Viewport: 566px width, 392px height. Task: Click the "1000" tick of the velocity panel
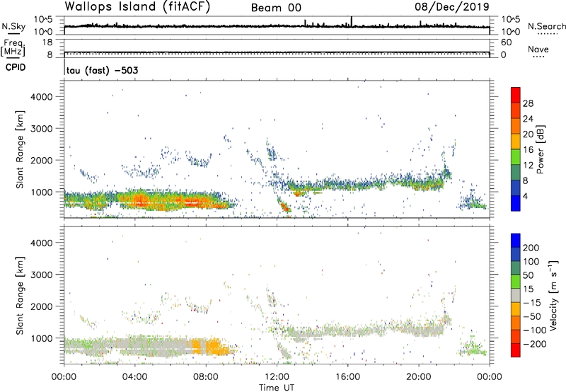click(x=42, y=338)
